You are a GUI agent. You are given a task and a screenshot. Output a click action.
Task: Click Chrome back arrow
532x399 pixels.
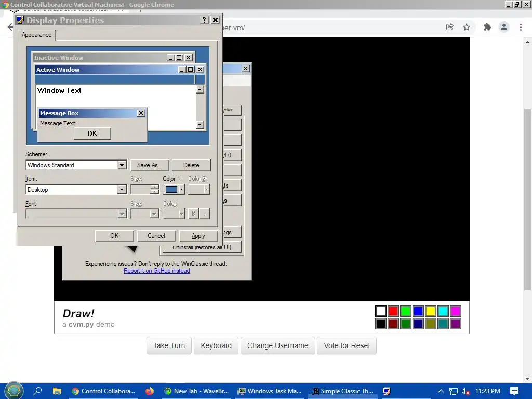tap(10, 27)
